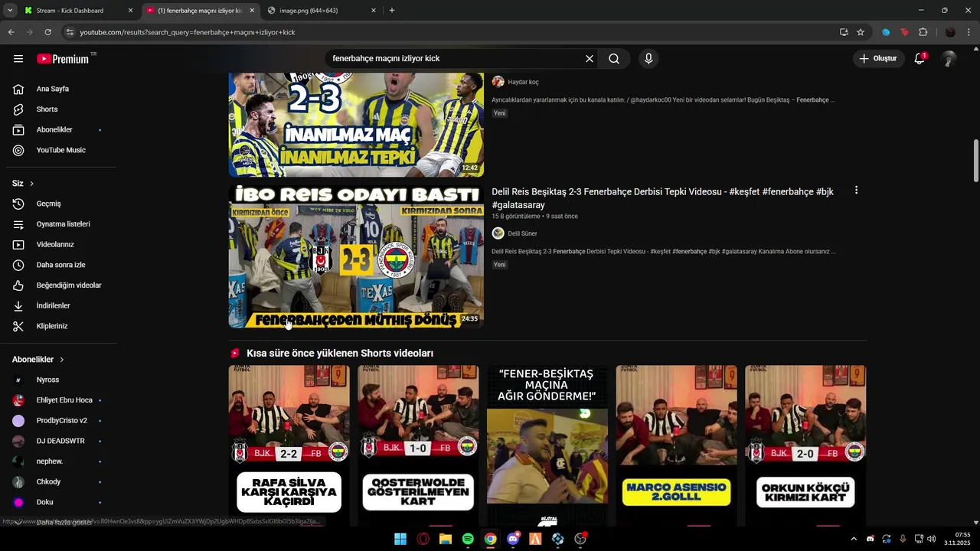Expand the Abonelikler section heading
Screen dimensions: 980x551
tap(38, 360)
